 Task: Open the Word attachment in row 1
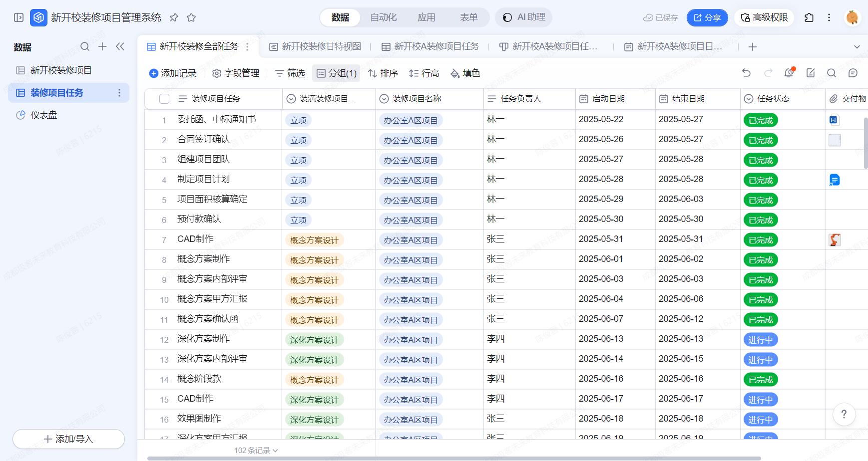point(834,120)
